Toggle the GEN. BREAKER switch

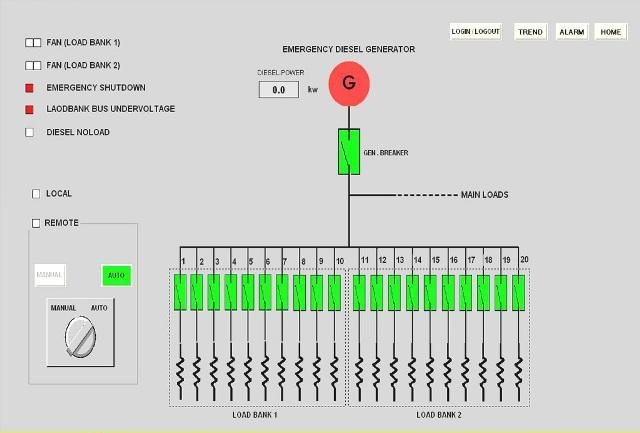(x=349, y=151)
